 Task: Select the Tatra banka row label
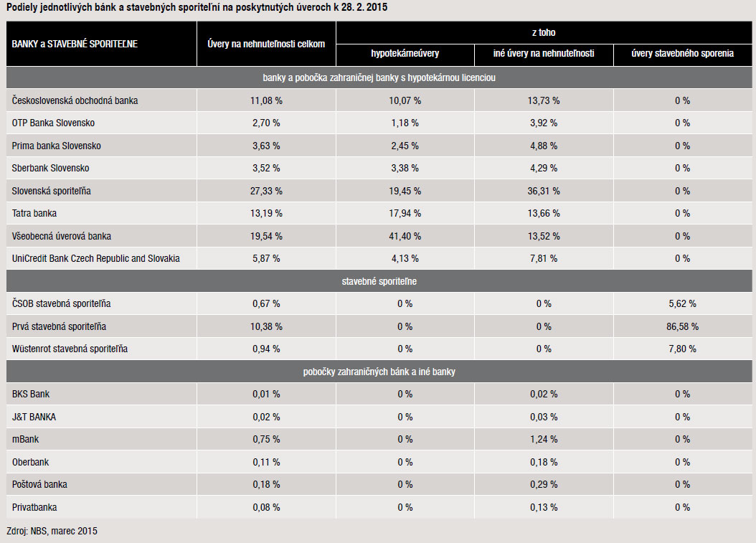point(34,213)
